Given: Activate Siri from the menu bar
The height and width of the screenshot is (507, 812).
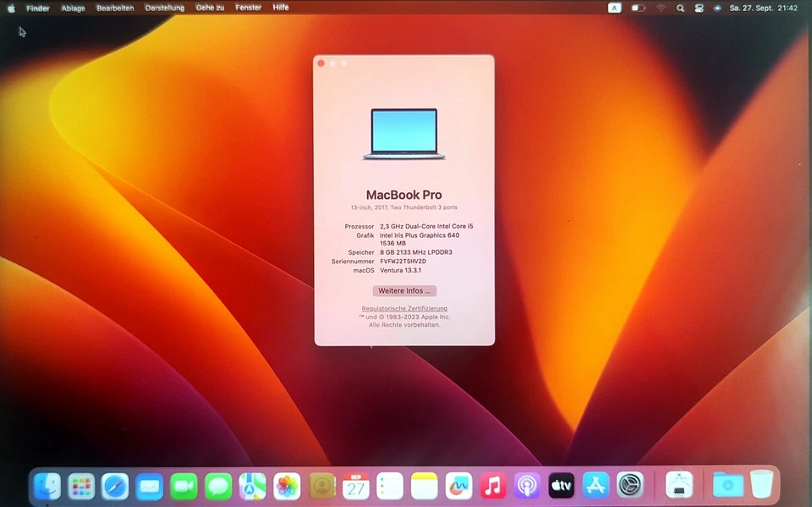Looking at the screenshot, I should pos(718,8).
